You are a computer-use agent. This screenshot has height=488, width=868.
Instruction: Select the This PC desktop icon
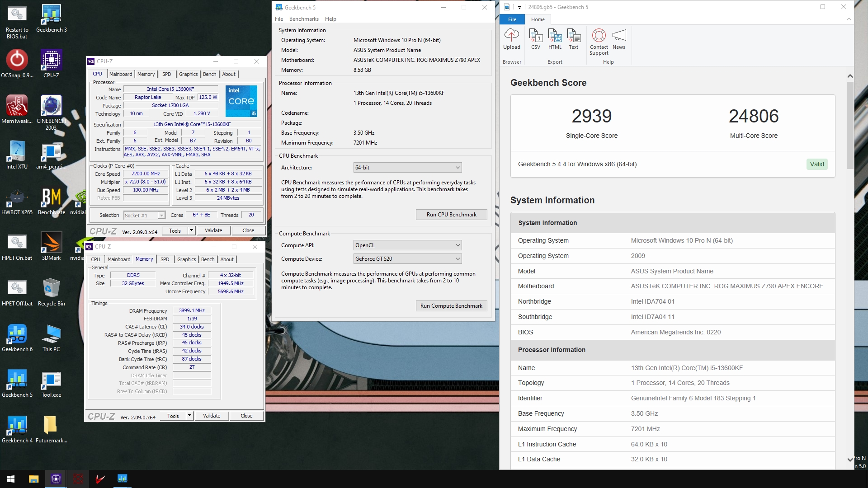click(52, 338)
